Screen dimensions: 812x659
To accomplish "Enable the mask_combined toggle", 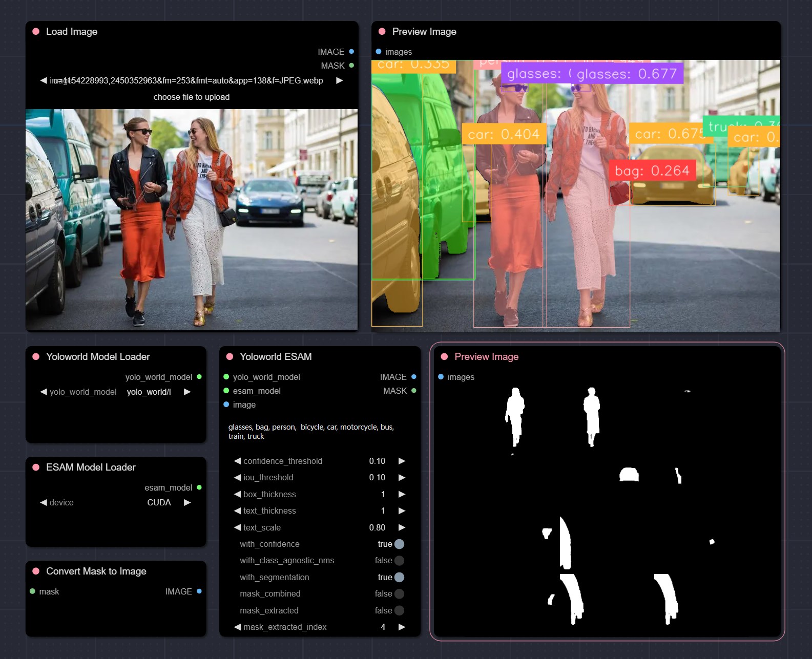I will point(399,594).
